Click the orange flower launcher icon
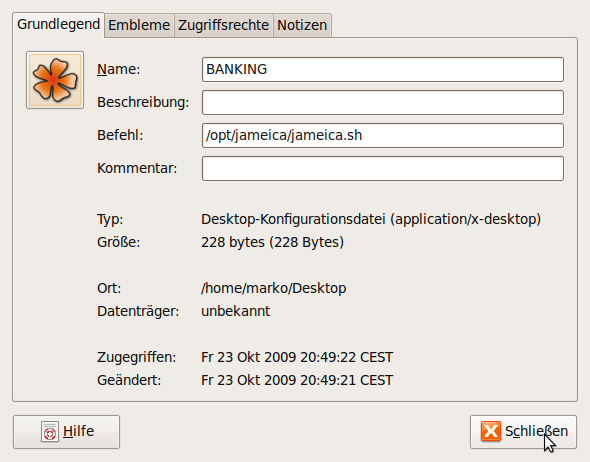590x462 pixels. 55,80
